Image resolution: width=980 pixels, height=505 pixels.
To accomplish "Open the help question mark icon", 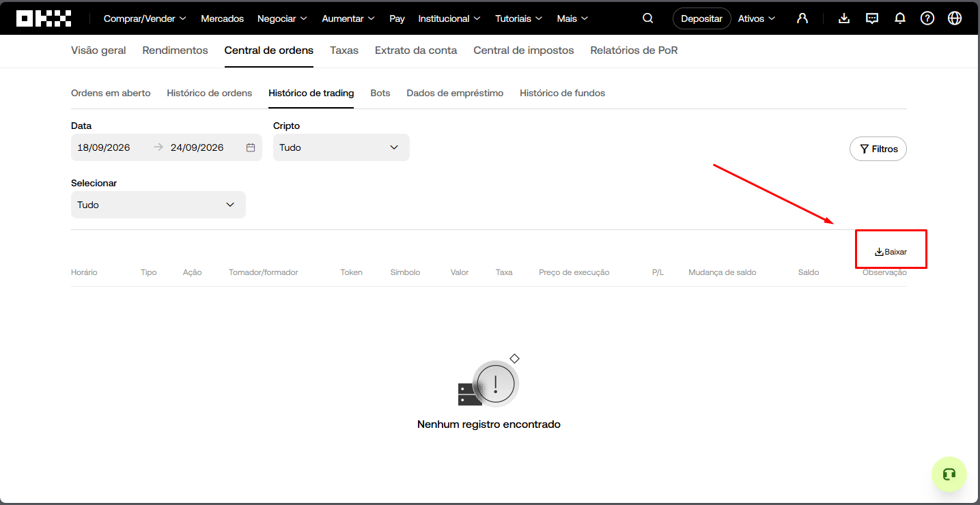I will pyautogui.click(x=927, y=18).
